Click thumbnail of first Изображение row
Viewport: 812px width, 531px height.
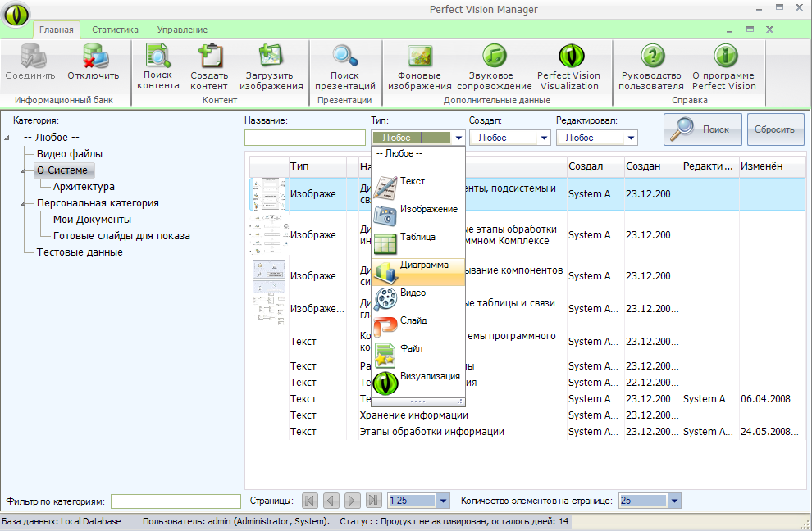(269, 194)
